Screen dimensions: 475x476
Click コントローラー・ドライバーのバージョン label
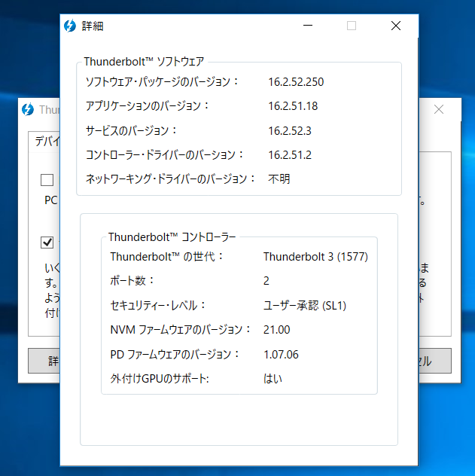(164, 155)
